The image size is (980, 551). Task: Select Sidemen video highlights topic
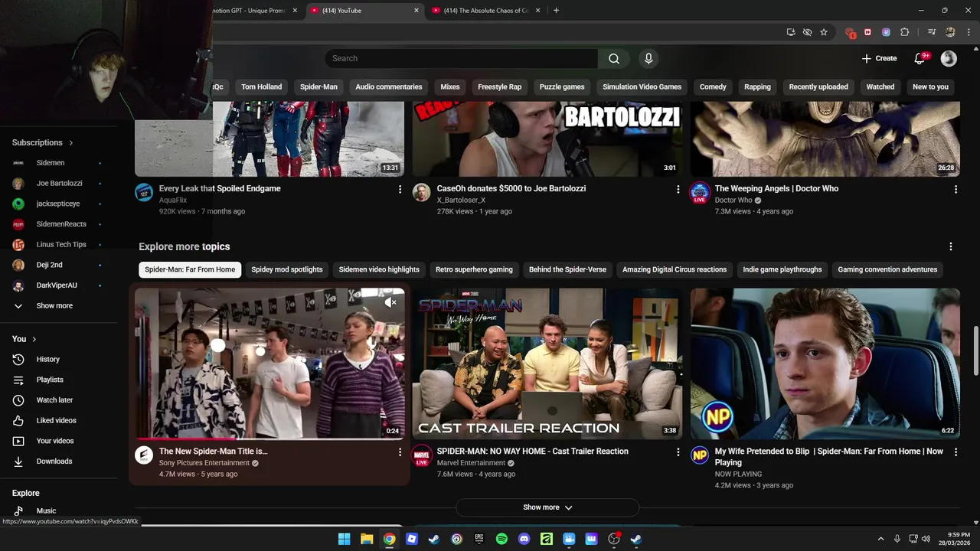coord(379,269)
